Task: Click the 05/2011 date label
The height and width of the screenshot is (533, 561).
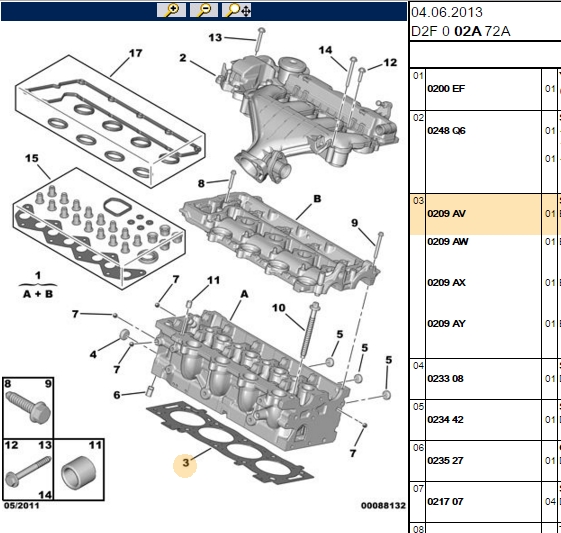Action: (x=21, y=505)
